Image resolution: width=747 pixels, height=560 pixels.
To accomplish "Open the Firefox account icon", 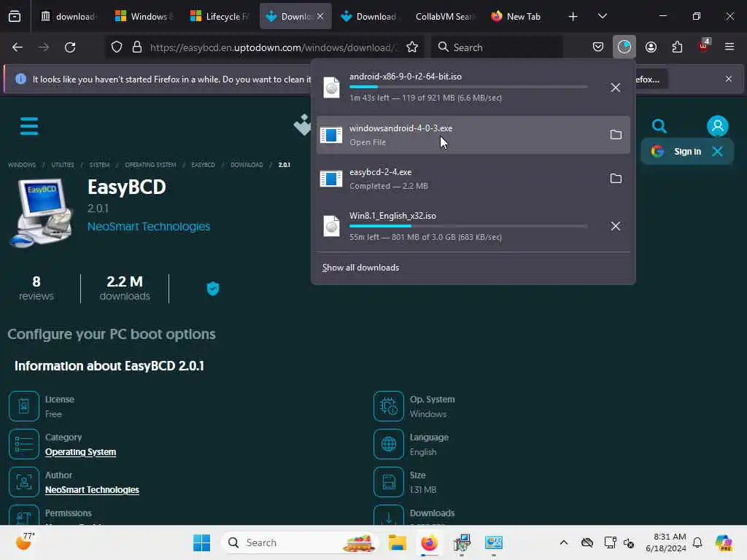I will coord(651,47).
